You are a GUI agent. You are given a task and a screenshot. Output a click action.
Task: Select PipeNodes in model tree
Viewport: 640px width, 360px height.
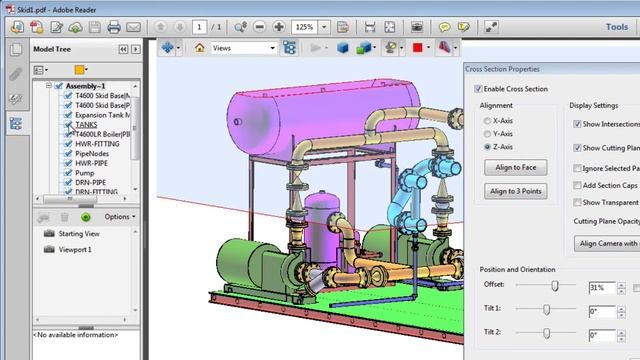92,153
